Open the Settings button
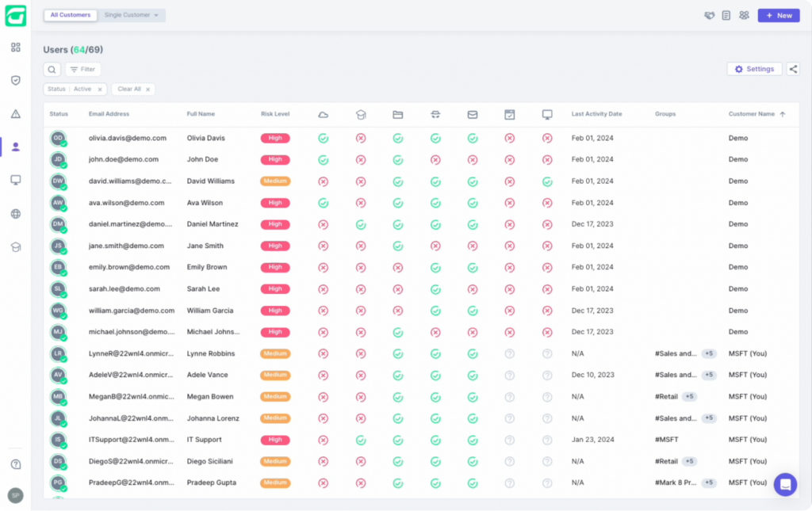 coord(754,69)
